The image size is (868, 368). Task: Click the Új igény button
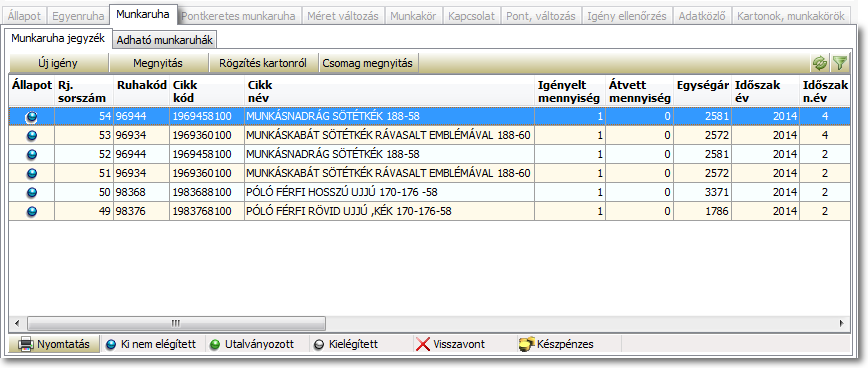tap(58, 63)
